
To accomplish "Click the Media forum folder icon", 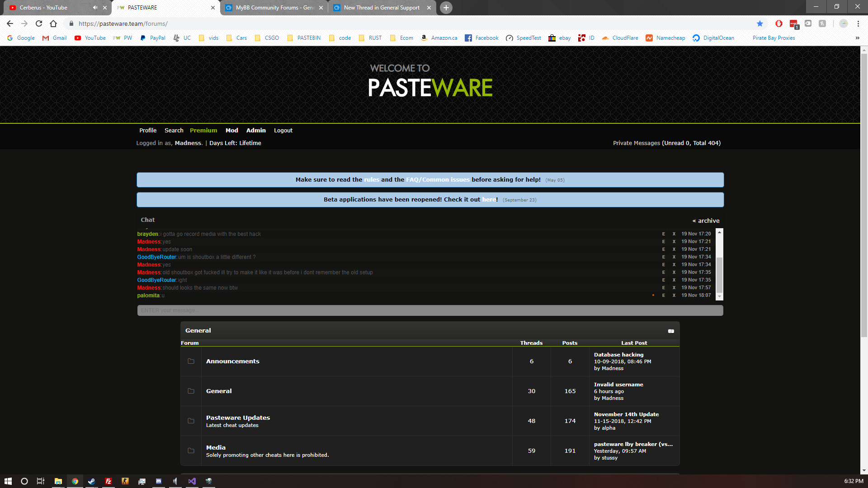I will point(191,450).
